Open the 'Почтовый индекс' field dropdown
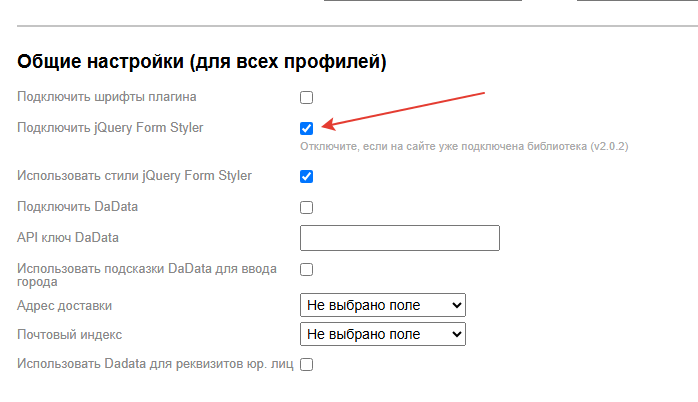698x402 pixels. pyautogui.click(x=383, y=334)
